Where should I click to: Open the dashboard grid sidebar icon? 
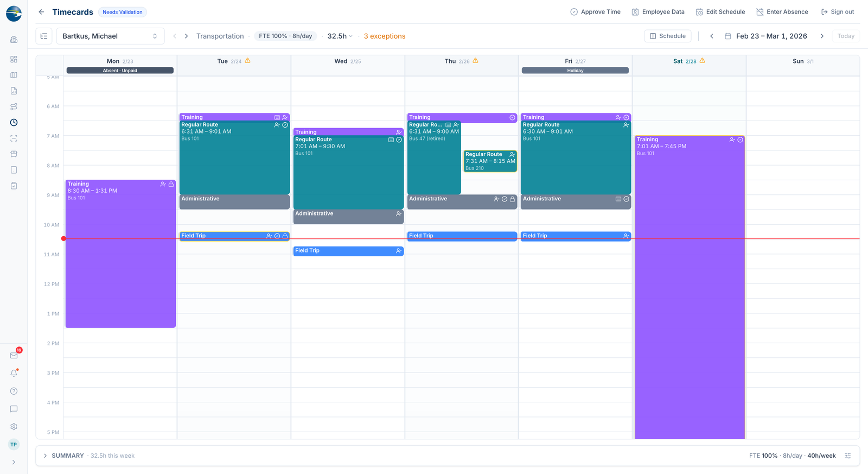coord(14,59)
